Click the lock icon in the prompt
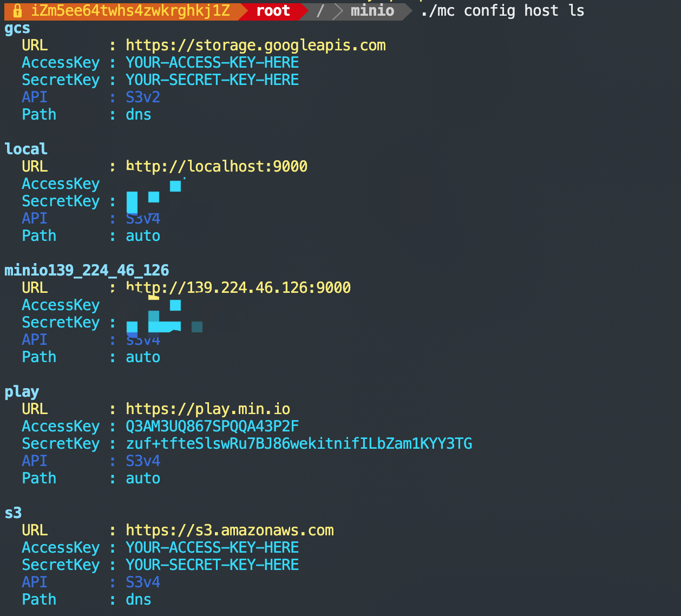681x616 pixels. click(17, 10)
